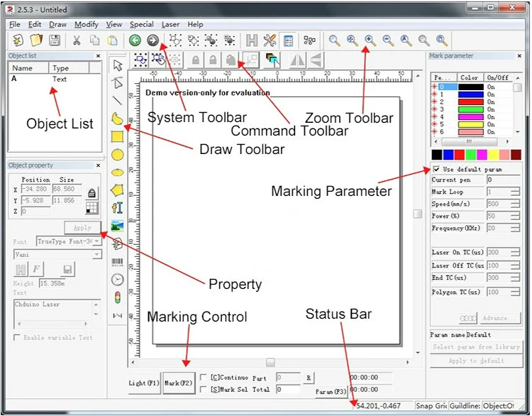The image size is (532, 416).
Task: Select the Ellipse draw tool
Action: point(117,173)
